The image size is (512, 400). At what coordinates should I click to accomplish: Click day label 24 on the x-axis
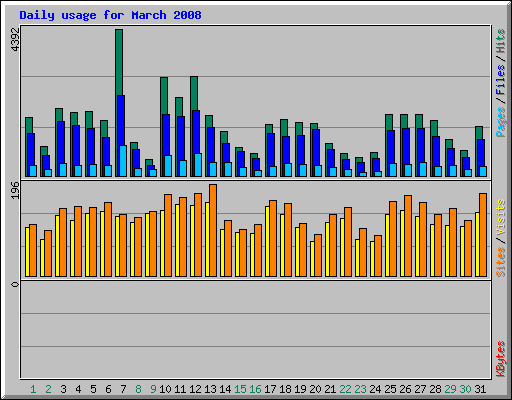pos(375,389)
